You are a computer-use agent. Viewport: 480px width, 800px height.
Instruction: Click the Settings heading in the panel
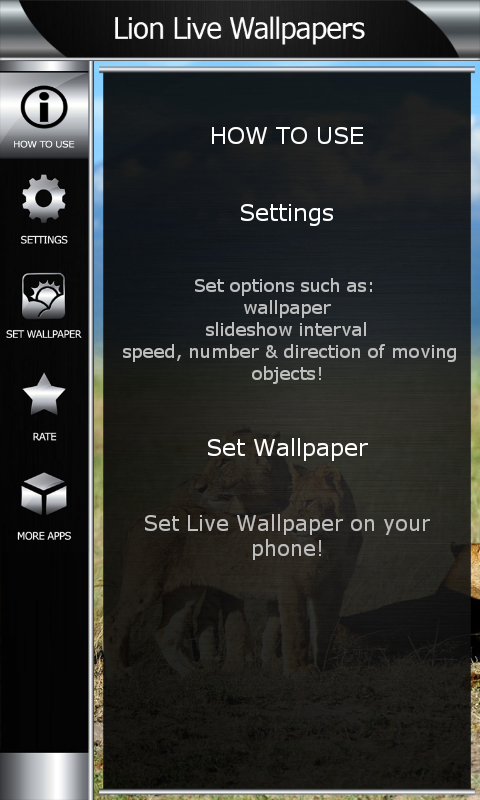click(x=287, y=213)
